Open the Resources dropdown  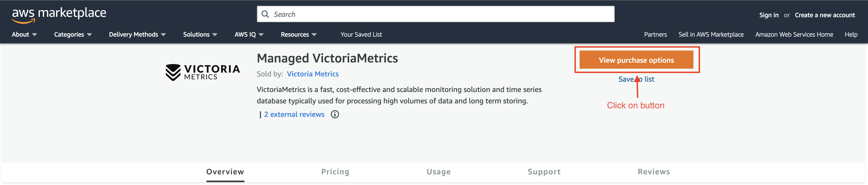[x=298, y=34]
